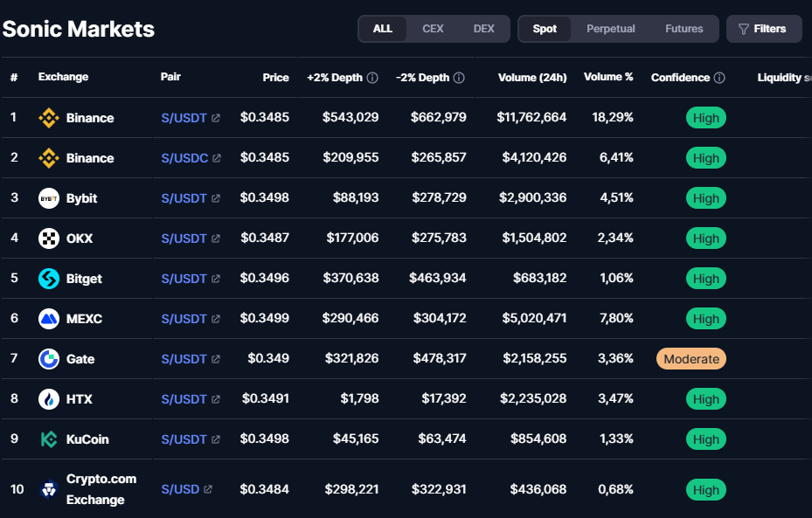Open the Binance S/USDC pair link
The width and height of the screenshot is (812, 518).
click(184, 158)
